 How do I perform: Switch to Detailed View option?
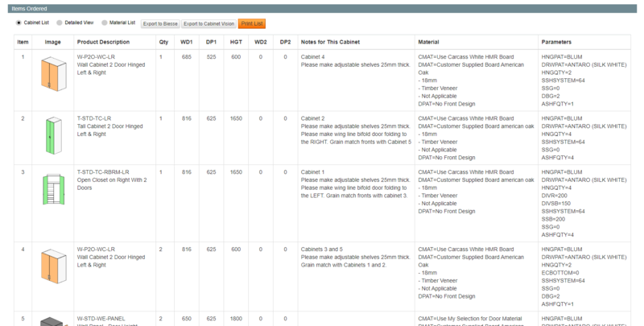coord(59,23)
